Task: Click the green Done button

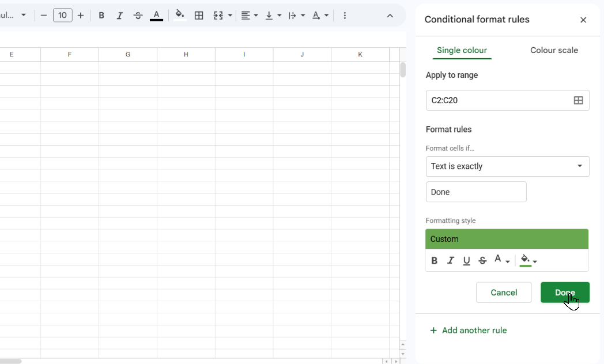Action: (565, 293)
